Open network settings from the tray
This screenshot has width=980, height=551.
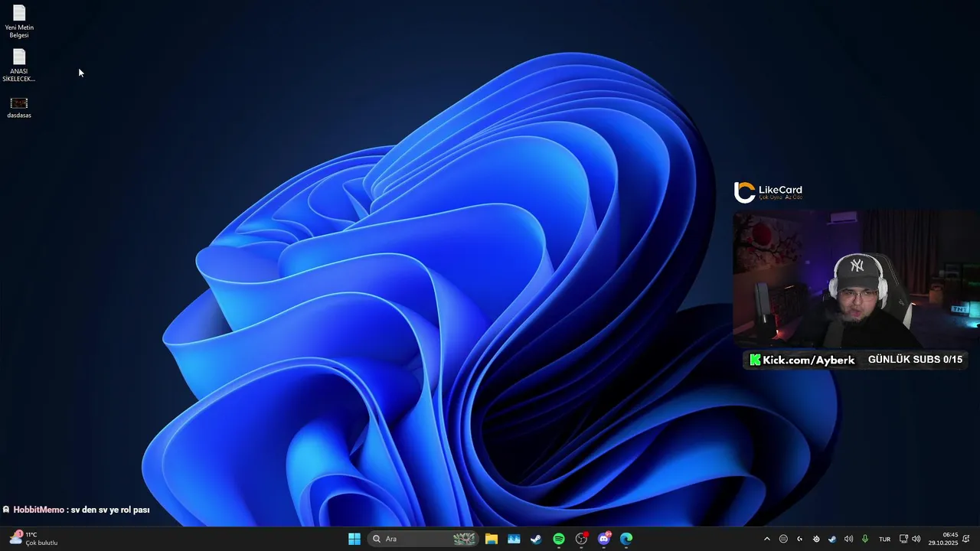pos(903,540)
